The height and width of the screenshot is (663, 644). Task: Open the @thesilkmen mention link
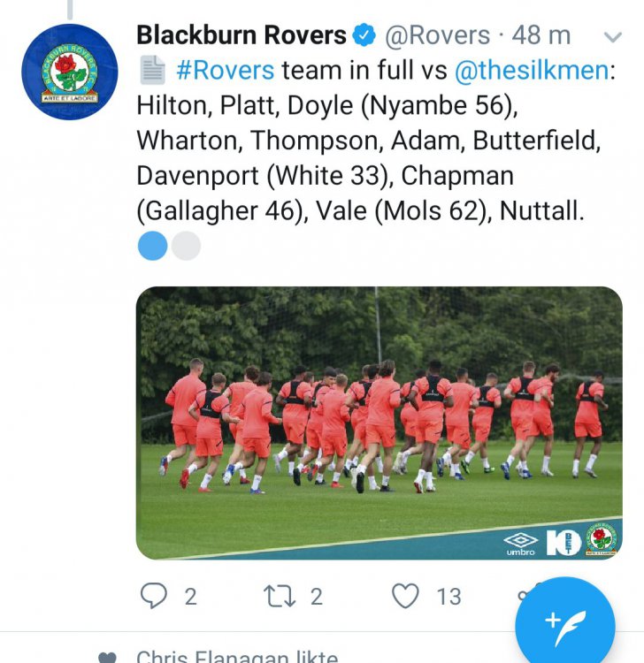tap(532, 70)
